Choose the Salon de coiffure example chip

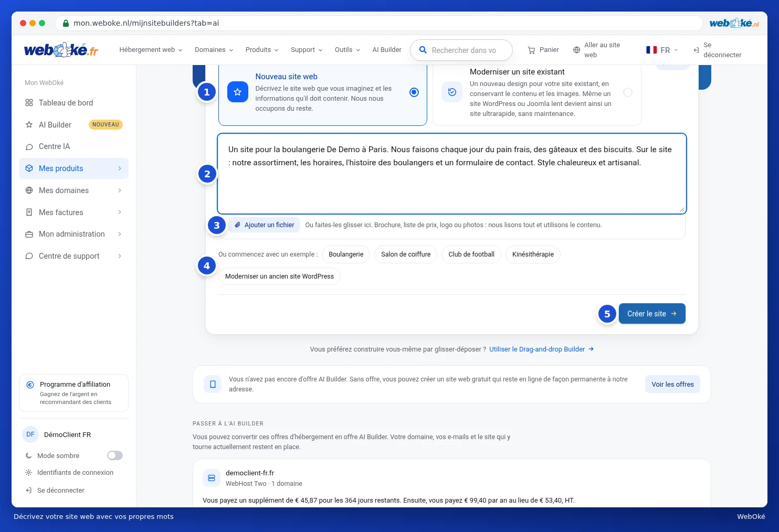point(406,254)
